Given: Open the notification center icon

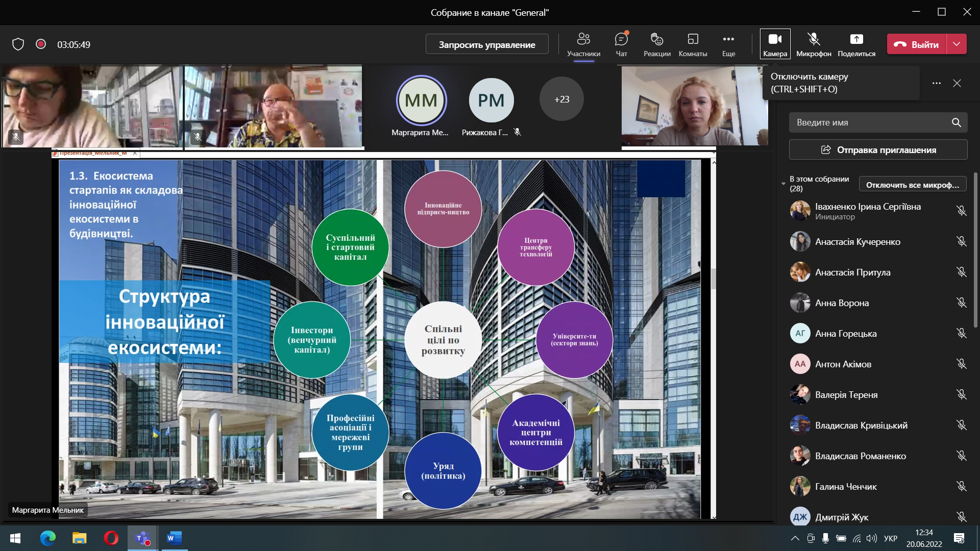Looking at the screenshot, I should [x=959, y=538].
